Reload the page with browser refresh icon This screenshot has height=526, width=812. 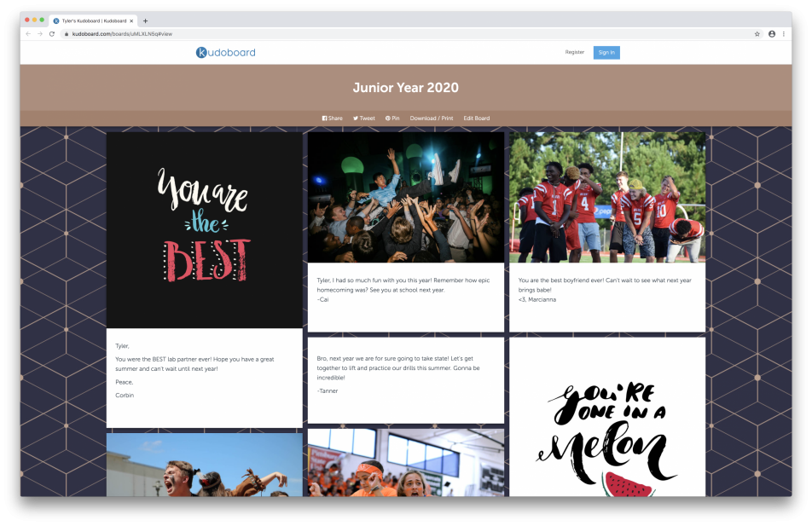click(52, 34)
